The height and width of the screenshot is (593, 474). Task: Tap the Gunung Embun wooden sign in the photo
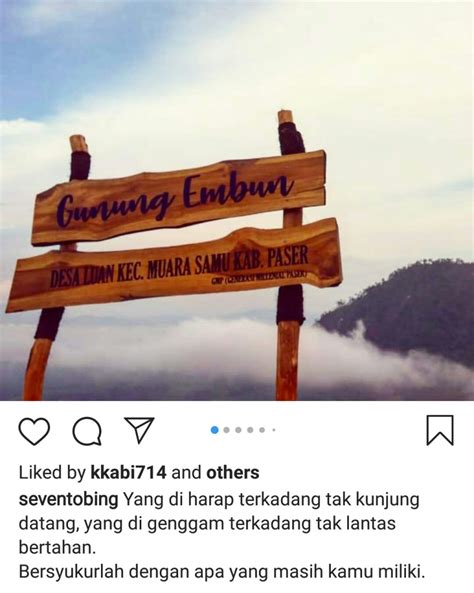(x=179, y=198)
